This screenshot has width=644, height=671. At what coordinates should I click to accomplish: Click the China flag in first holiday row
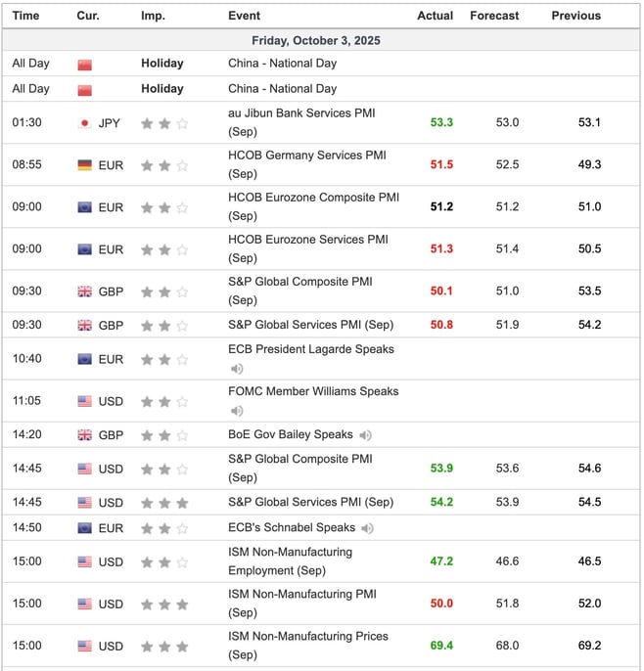coord(85,64)
